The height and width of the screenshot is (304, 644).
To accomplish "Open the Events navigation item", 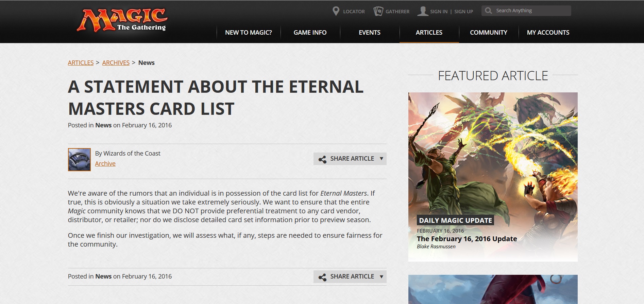I will tap(370, 33).
